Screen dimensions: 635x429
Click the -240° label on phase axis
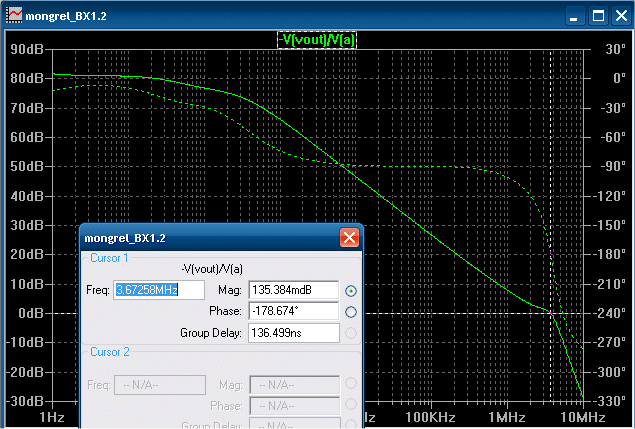pos(609,313)
